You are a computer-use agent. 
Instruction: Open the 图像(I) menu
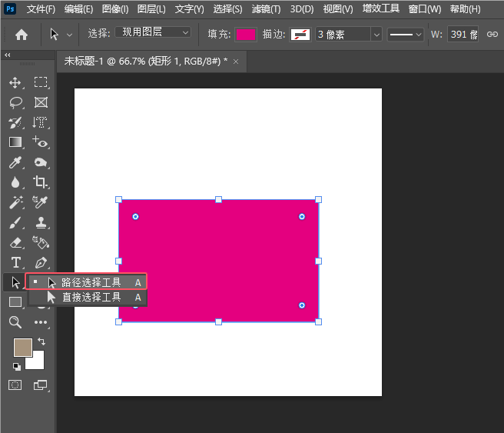[115, 9]
